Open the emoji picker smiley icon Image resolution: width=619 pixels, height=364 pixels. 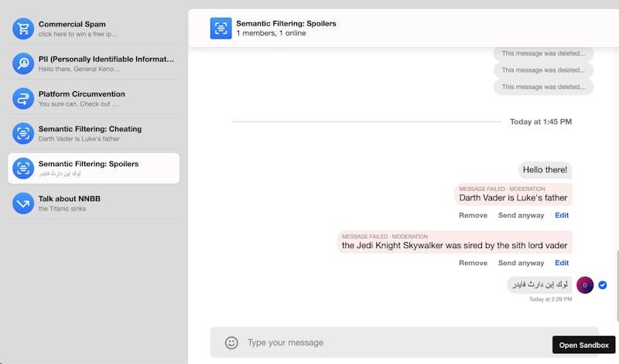point(231,342)
